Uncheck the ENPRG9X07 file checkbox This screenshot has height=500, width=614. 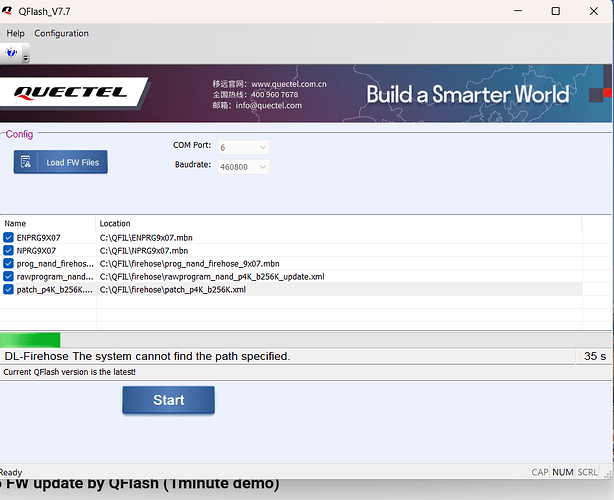pyautogui.click(x=9, y=237)
